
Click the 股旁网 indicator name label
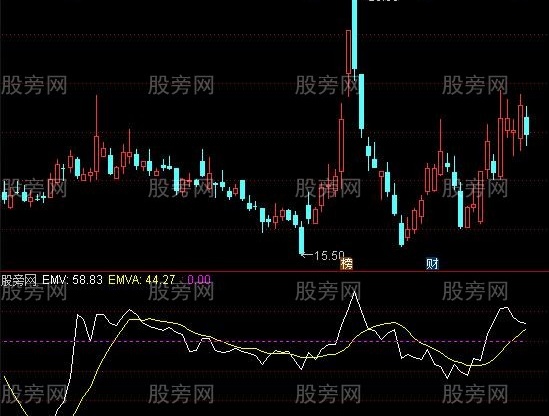[19, 280]
